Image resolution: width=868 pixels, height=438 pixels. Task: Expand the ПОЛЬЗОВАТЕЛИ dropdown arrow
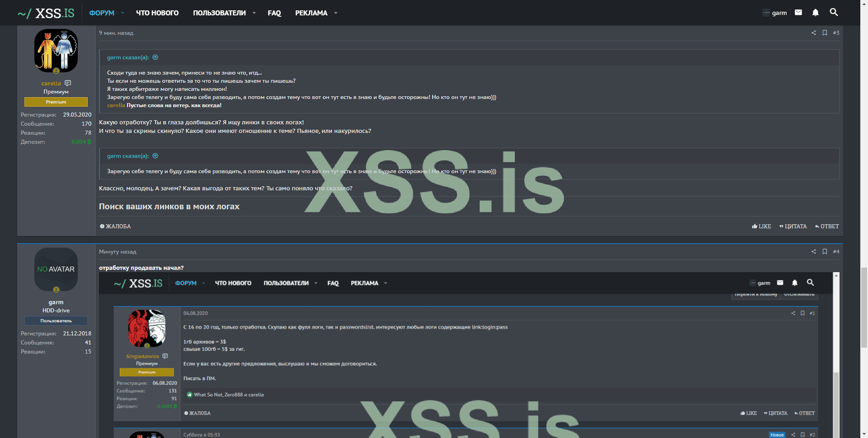click(x=254, y=13)
